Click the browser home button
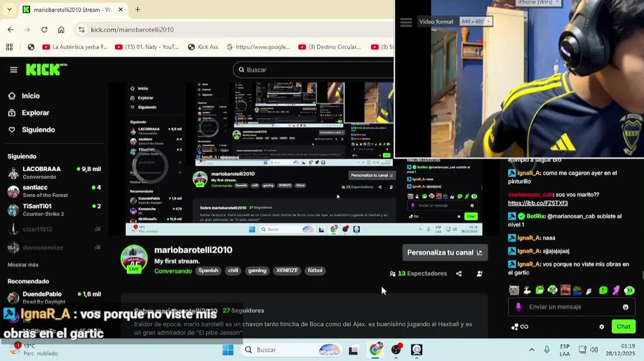 tap(61, 30)
